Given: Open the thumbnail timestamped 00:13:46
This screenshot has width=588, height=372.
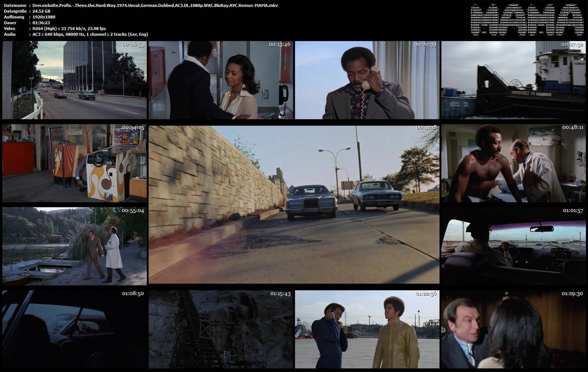Looking at the screenshot, I should coord(221,80).
